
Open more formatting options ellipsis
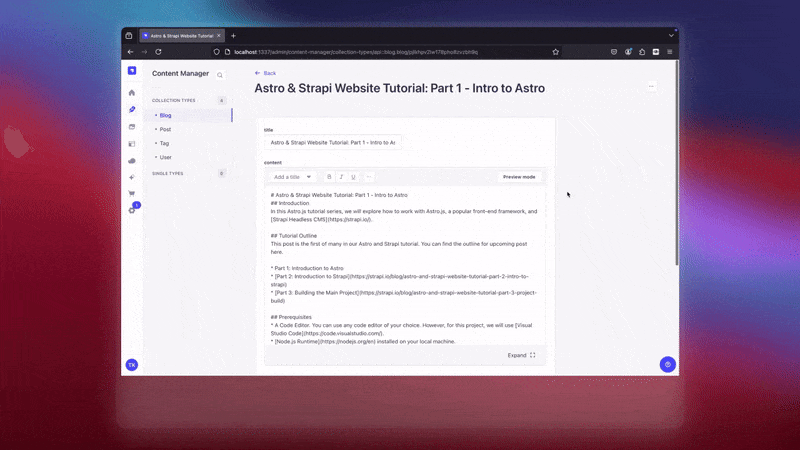pyautogui.click(x=369, y=177)
